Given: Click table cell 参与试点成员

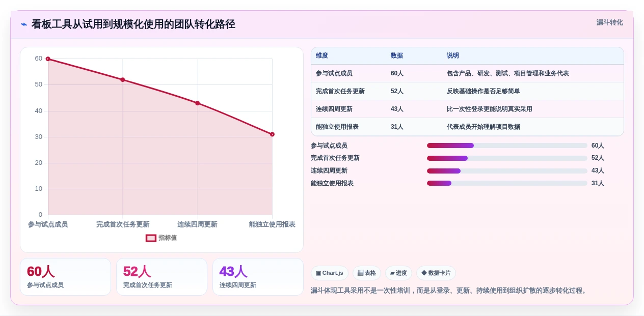Looking at the screenshot, I should 334,73.
